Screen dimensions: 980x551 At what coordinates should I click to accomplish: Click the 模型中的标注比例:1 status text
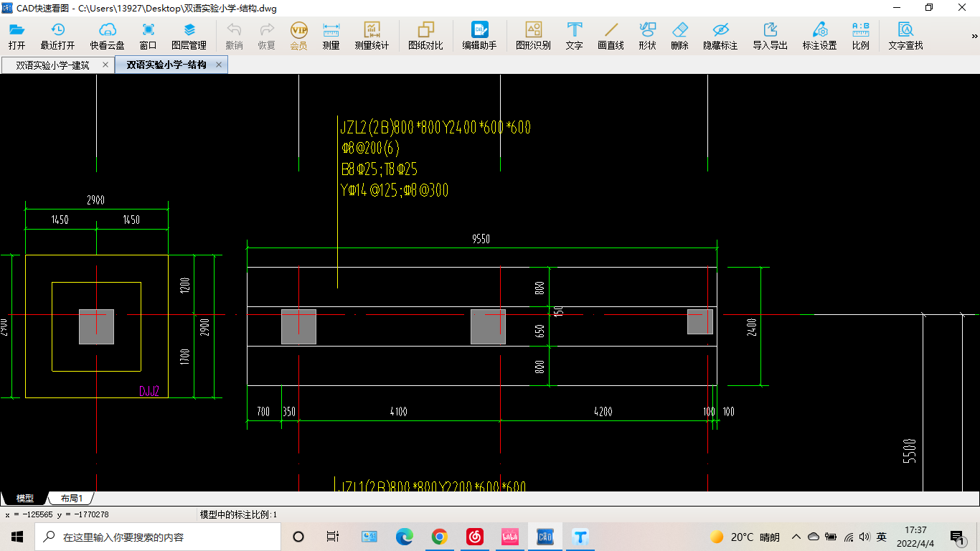click(238, 514)
